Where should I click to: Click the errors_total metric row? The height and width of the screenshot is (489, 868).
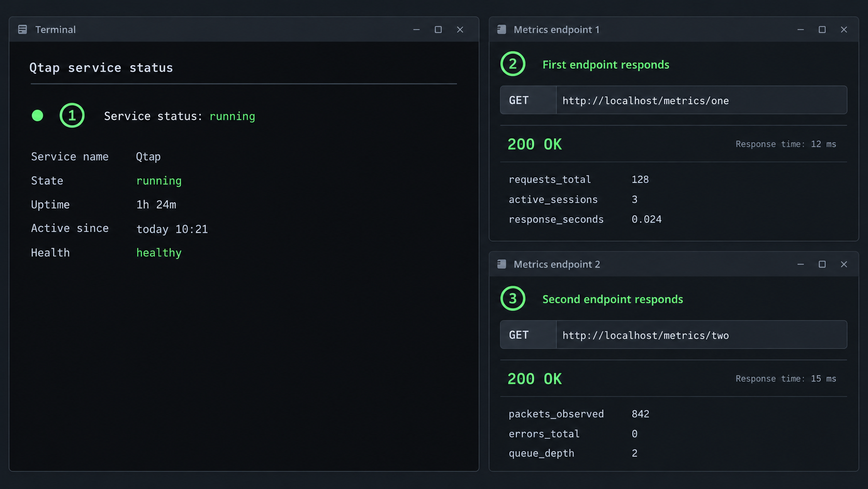(574, 434)
